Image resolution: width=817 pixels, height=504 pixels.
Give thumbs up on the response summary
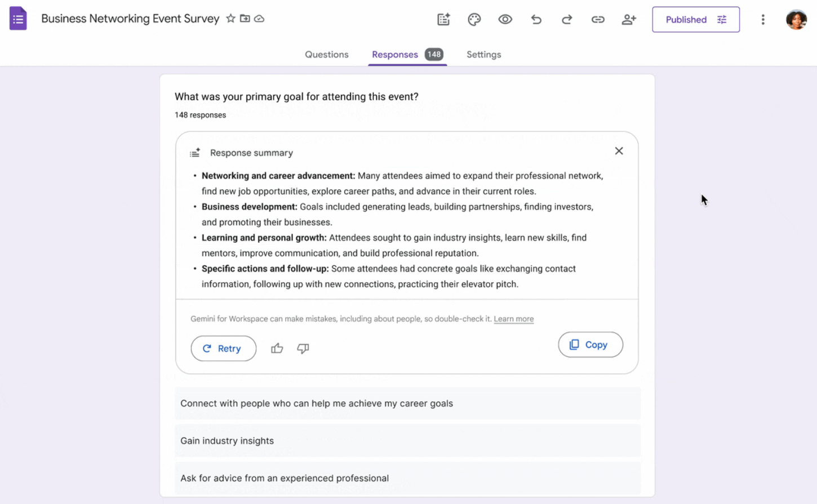point(277,349)
